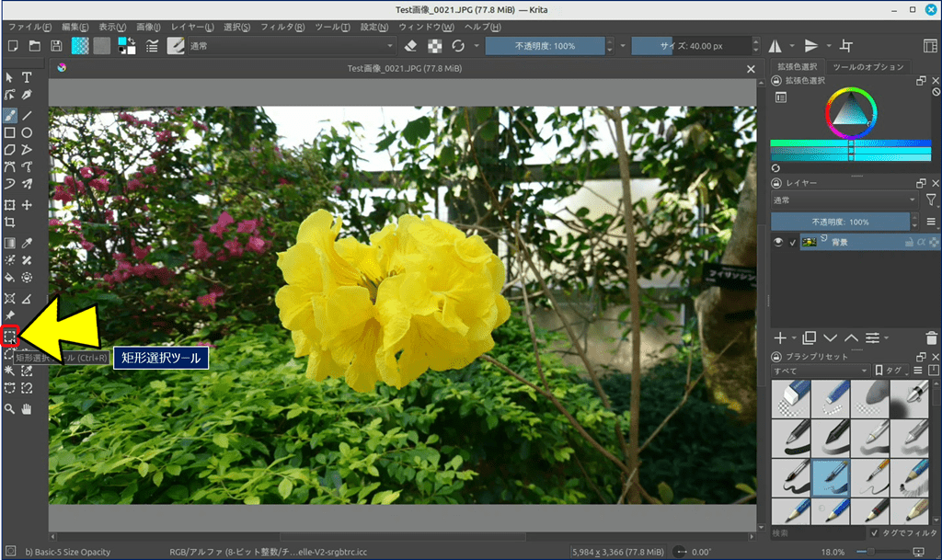The height and width of the screenshot is (560, 942).
Task: Toggle preserve alpha checkerboard button
Action: (x=434, y=46)
